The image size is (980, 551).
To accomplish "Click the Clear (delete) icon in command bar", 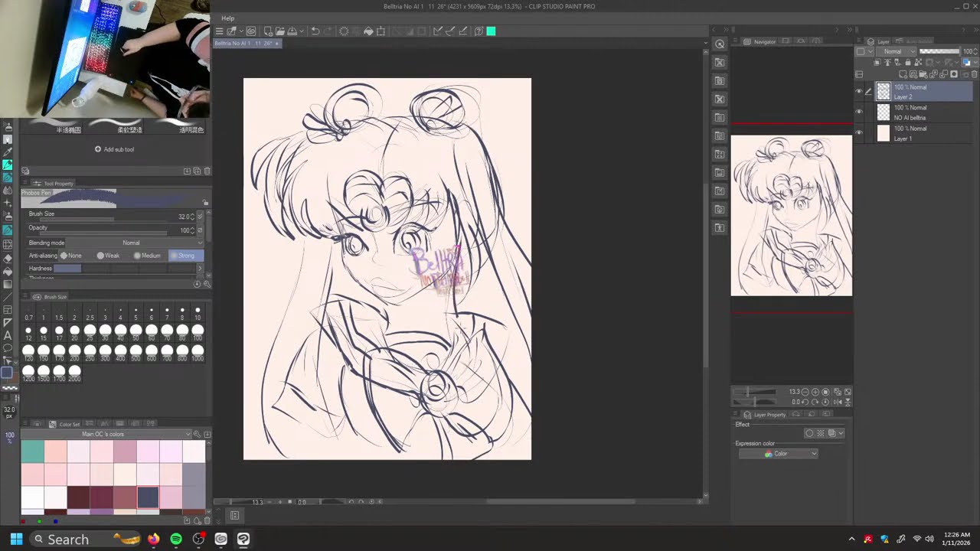I will point(344,31).
